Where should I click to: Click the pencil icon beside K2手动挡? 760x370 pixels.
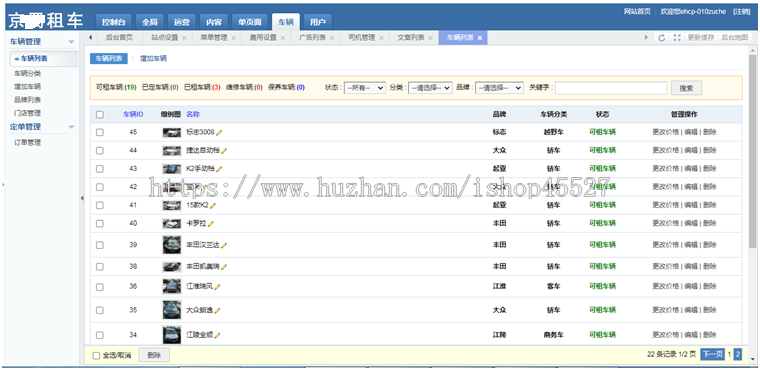pos(219,169)
